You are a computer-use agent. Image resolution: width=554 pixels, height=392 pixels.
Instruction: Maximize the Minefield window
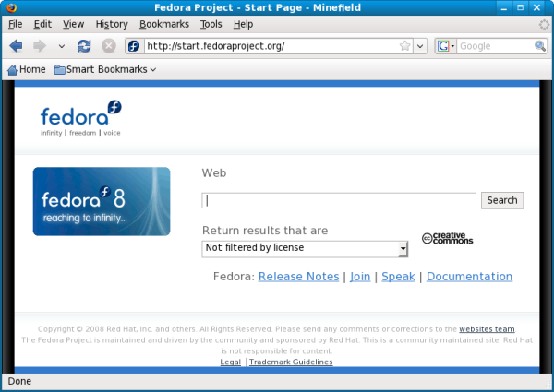click(521, 7)
